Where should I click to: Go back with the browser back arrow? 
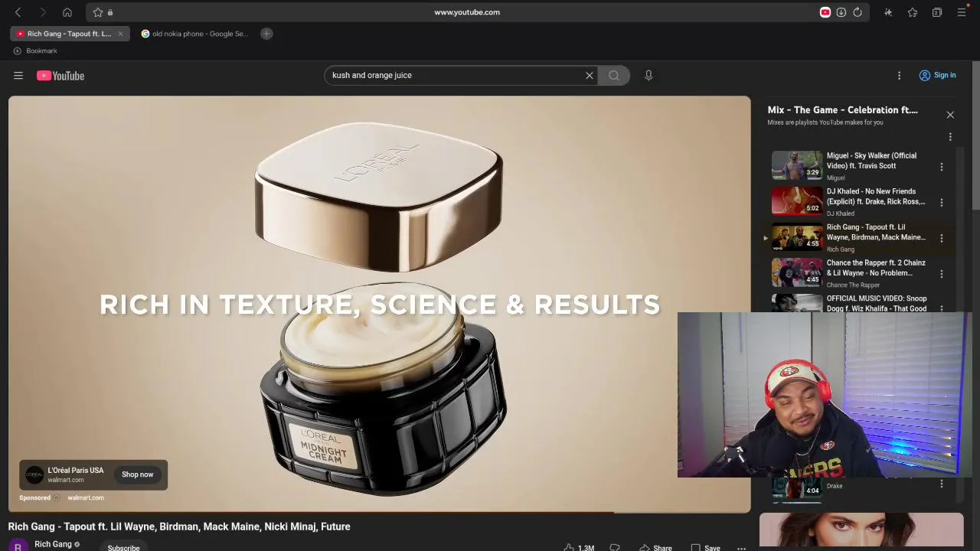(18, 12)
